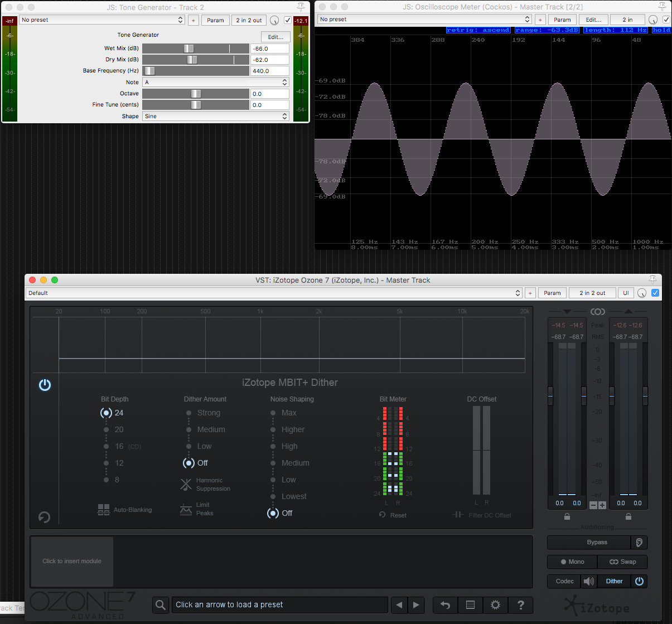Click hold option in oscilloscope
Screen dimensions: 672x624
[661, 30]
